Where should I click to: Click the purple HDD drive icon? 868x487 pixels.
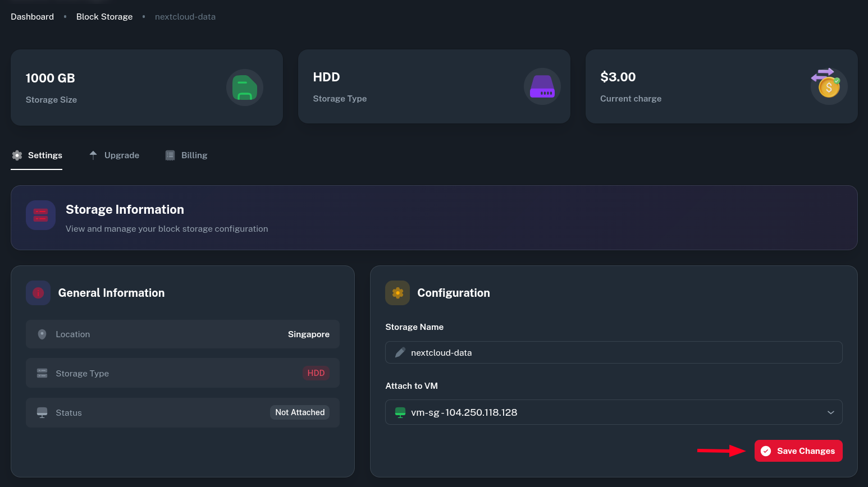(x=542, y=86)
